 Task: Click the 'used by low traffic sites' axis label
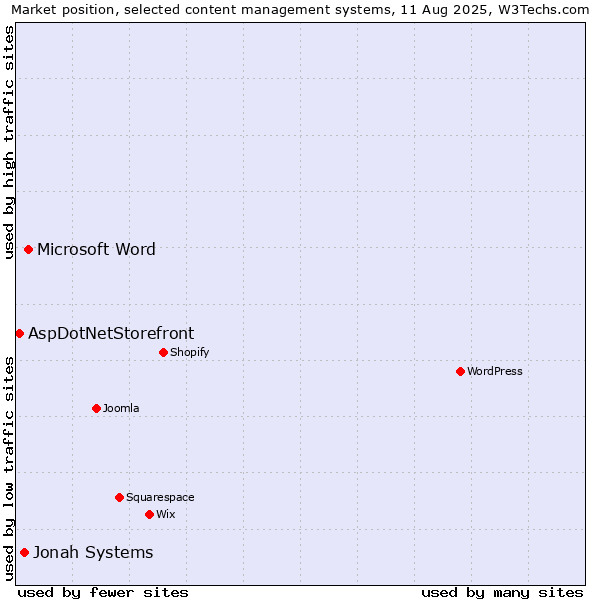8,469
